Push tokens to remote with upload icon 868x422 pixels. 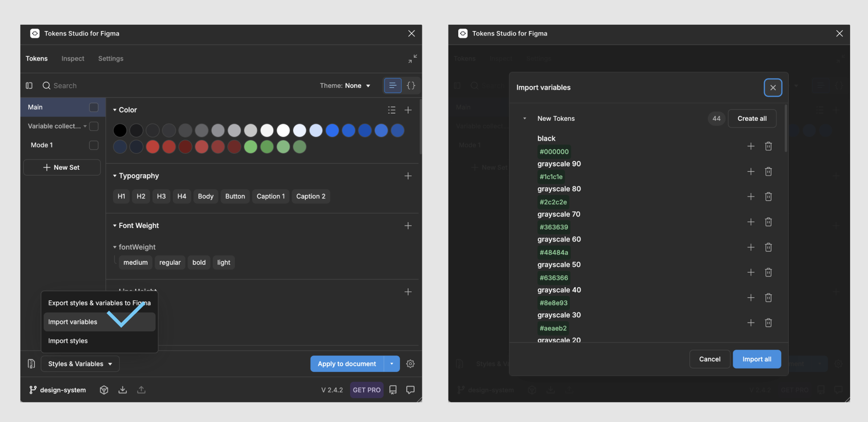click(141, 390)
